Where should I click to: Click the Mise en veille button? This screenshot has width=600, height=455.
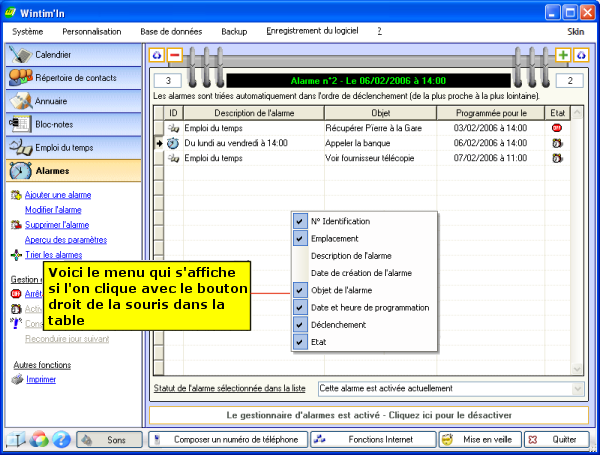point(480,440)
